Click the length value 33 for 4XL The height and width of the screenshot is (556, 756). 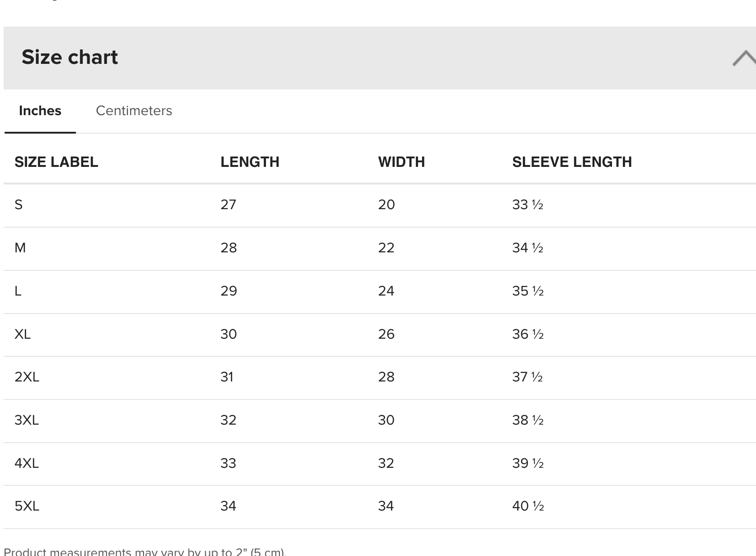[228, 463]
